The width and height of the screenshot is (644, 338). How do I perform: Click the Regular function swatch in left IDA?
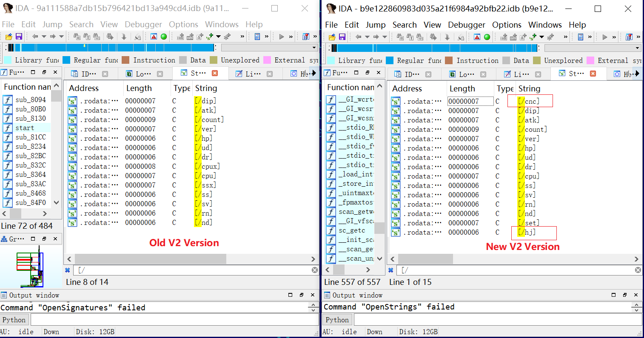[x=66, y=60]
